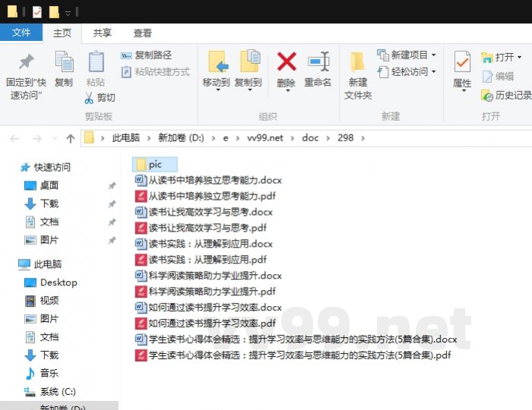Viewport: 532px width, 410px height.
Task: Select 如何通过读书提升学习效率.docx
Action: [x=209, y=307]
